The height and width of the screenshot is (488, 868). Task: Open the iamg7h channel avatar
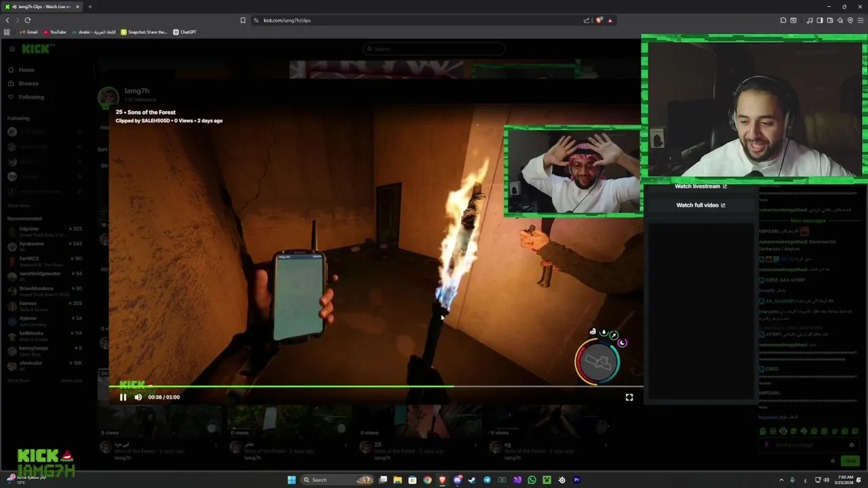(108, 97)
